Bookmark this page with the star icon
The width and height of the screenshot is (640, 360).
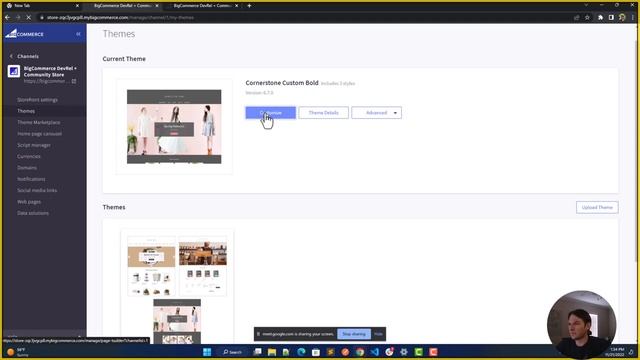(587, 18)
